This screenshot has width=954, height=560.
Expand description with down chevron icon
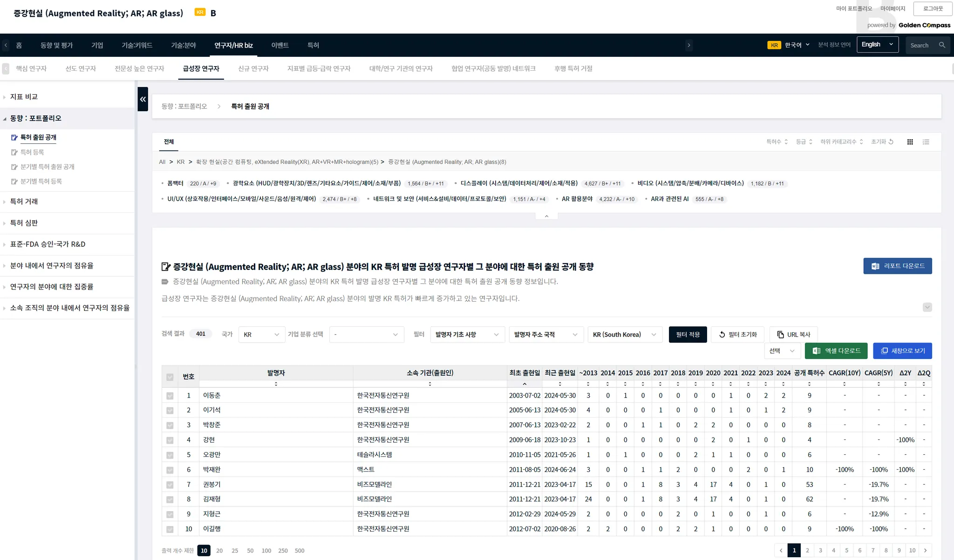(927, 307)
